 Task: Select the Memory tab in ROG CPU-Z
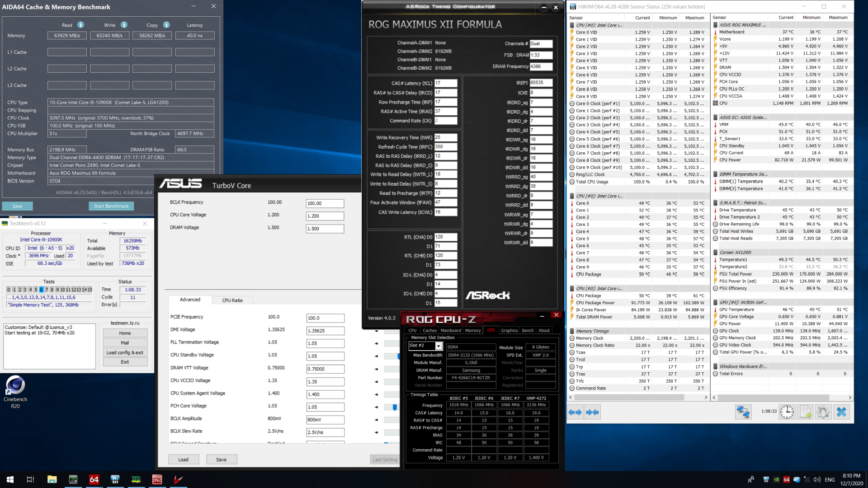pyautogui.click(x=473, y=330)
